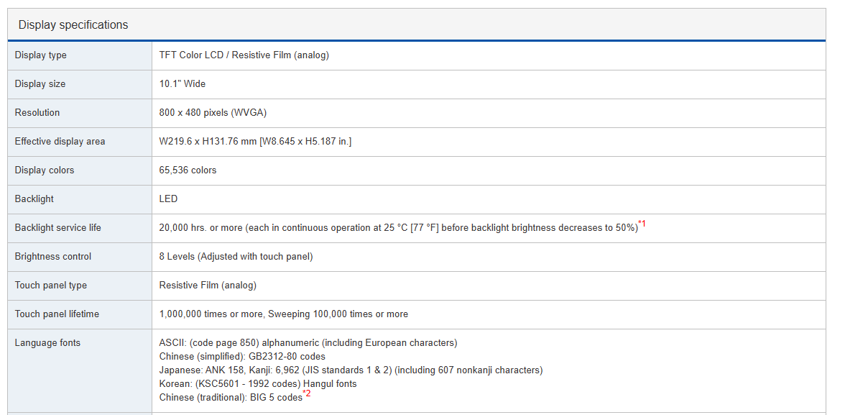Image resolution: width=868 pixels, height=415 pixels.
Task: Click the Display specifications section header
Action: (73, 25)
